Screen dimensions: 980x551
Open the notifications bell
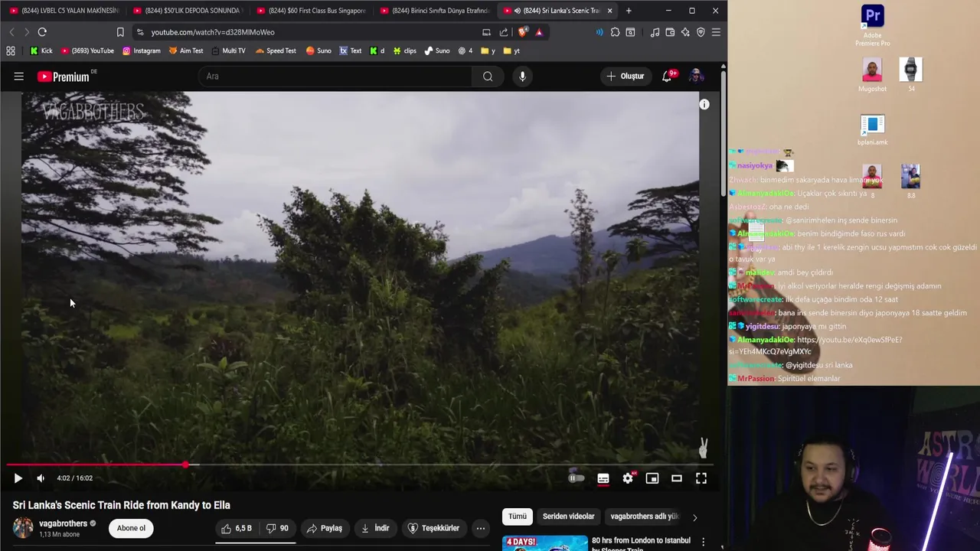pyautogui.click(x=668, y=77)
